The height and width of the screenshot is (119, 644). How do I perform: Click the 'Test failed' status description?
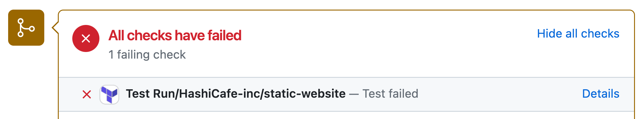coord(390,94)
